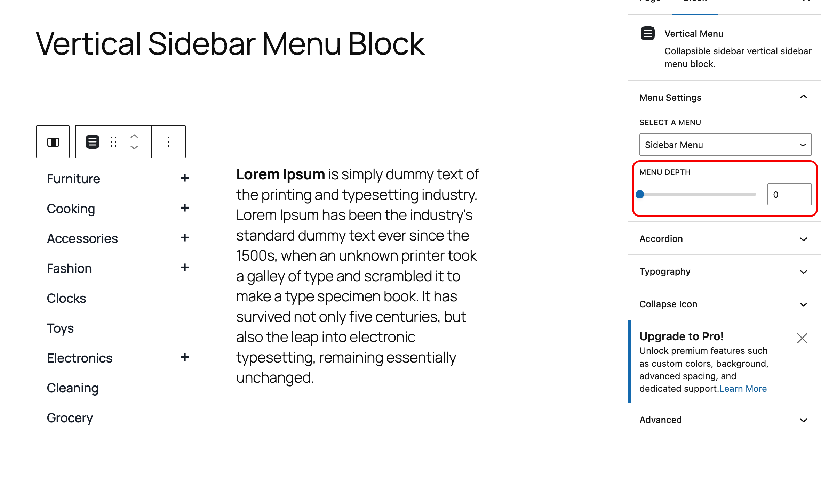Move the Vertical Menu block up
This screenshot has height=504, width=821.
(134, 136)
